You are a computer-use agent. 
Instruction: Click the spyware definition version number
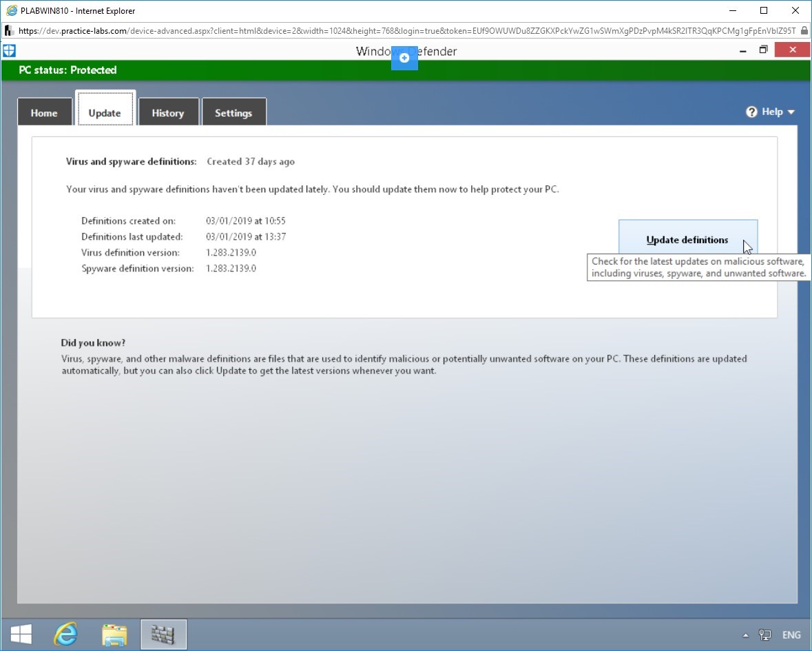pos(231,268)
